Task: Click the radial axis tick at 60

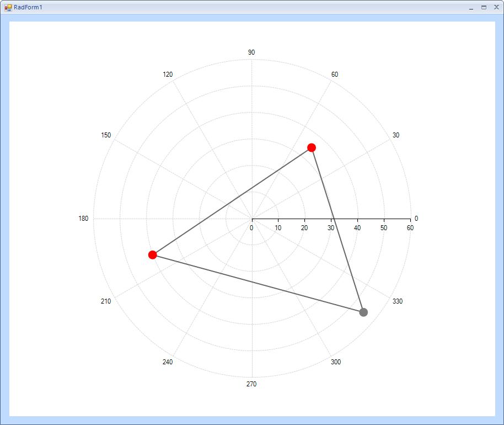Action: coord(410,220)
